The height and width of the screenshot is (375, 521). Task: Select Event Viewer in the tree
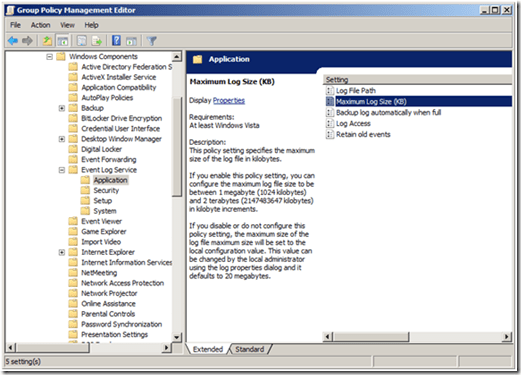tap(102, 221)
